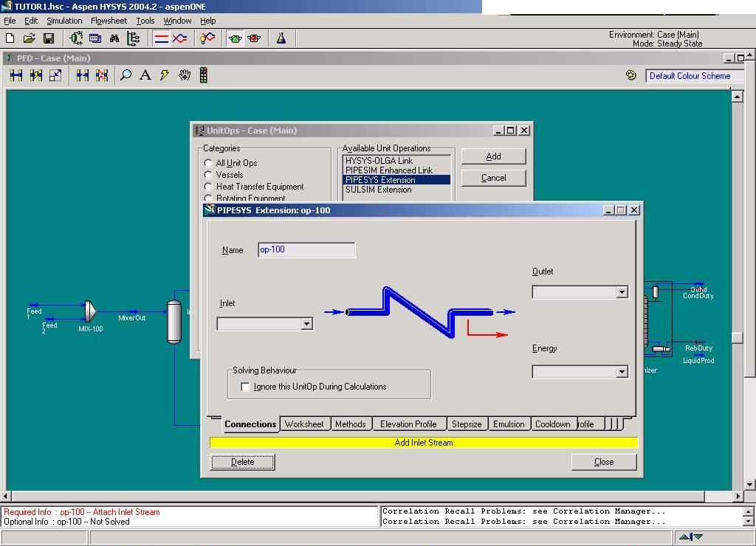The image size is (756, 546).
Task: Enable Attach Mode in PFD toolbar
Action: coord(16,75)
